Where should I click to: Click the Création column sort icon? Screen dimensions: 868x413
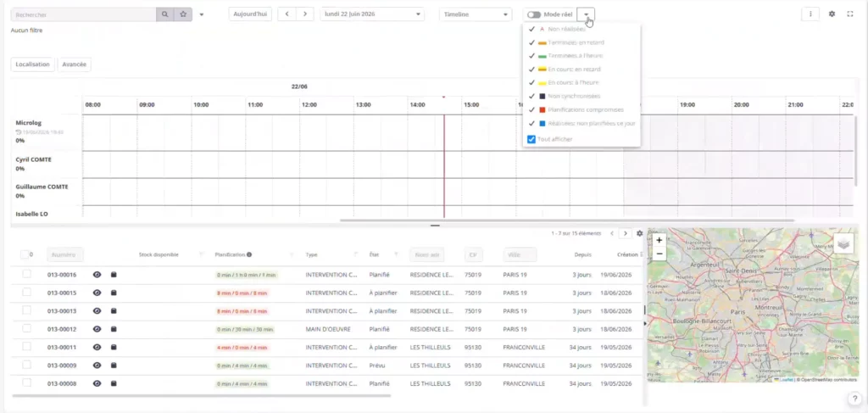click(642, 254)
